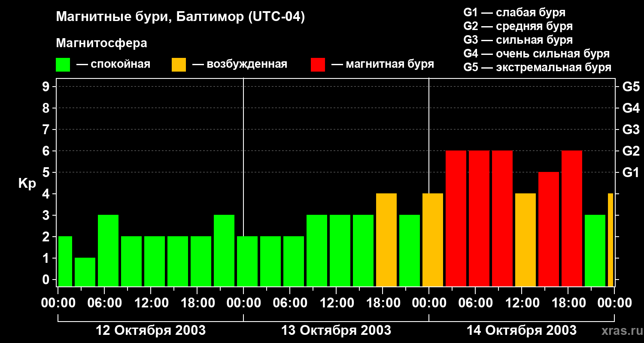Click the '12 Октября 2003' date label

point(150,331)
